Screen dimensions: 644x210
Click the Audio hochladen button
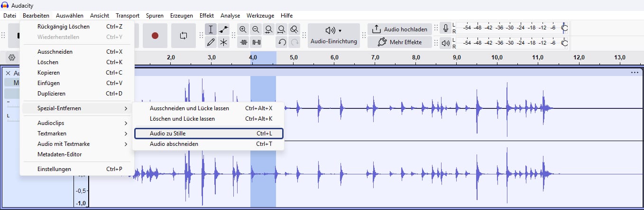click(400, 29)
